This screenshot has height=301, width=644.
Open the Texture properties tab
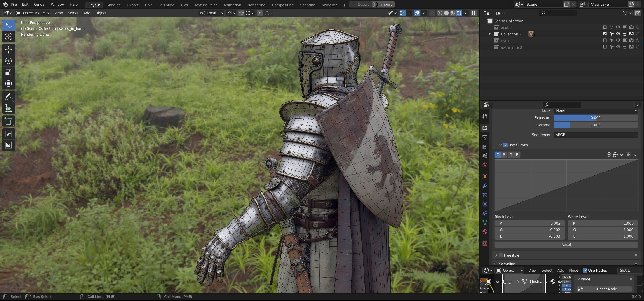[485, 243]
